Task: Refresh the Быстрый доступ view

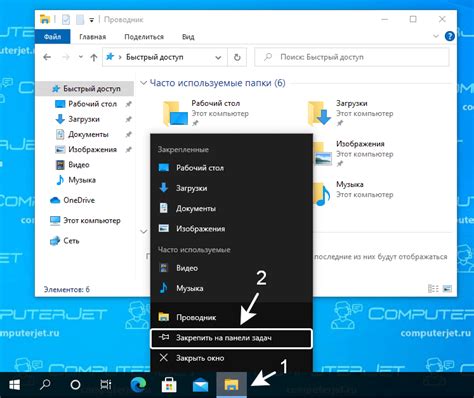Action: click(x=237, y=57)
